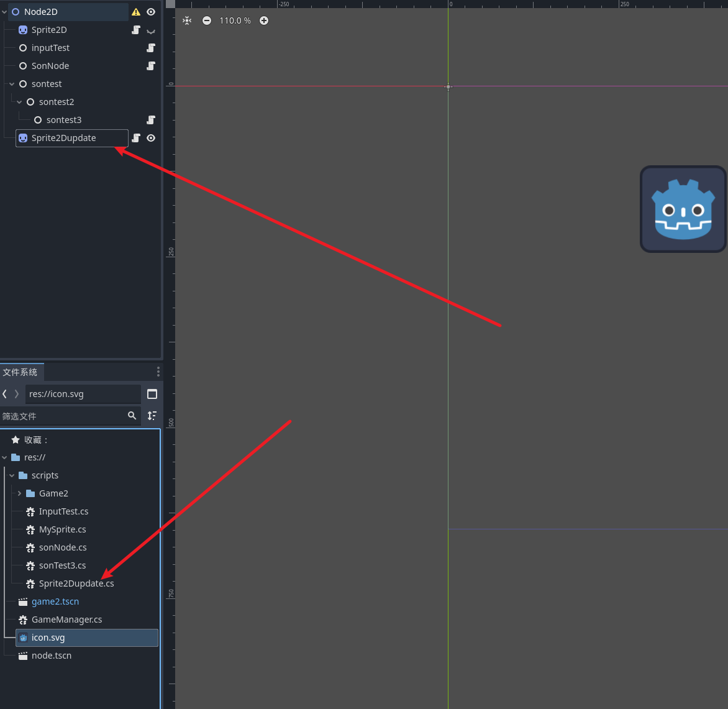
Task: Click the filter search magnifier icon
Action: tap(132, 416)
